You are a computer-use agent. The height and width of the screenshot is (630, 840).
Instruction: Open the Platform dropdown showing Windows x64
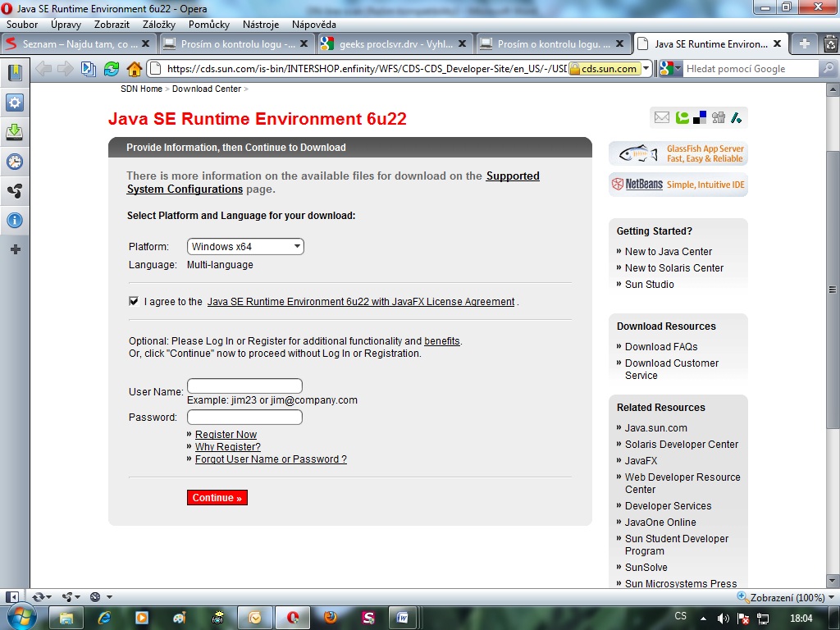pos(245,246)
